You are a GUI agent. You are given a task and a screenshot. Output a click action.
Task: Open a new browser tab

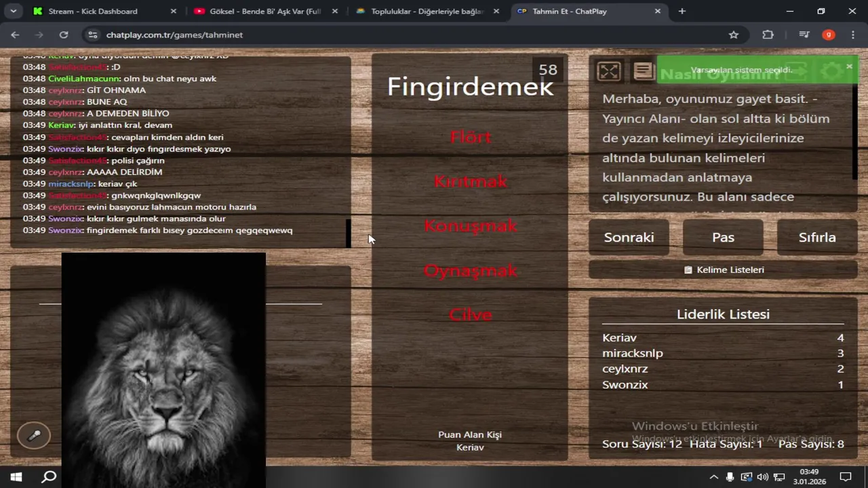[x=682, y=12]
